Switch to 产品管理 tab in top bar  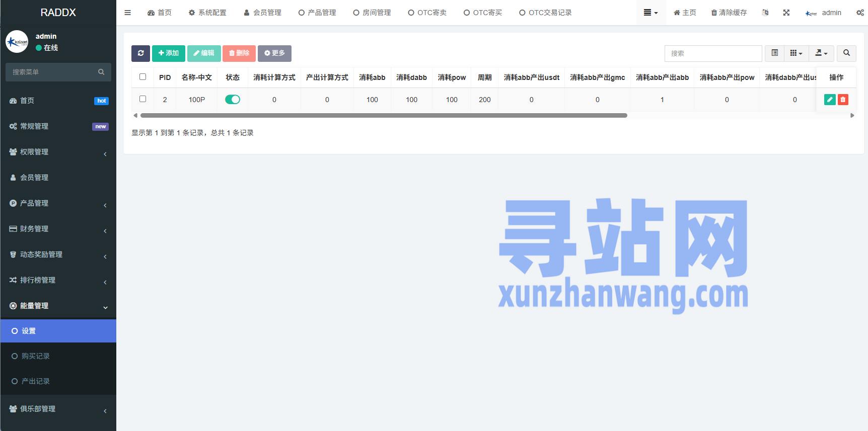[x=317, y=13]
